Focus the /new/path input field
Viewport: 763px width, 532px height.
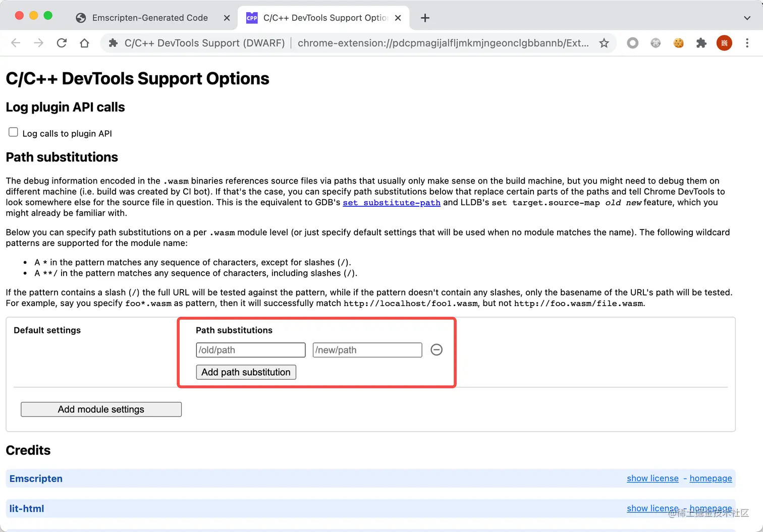367,350
